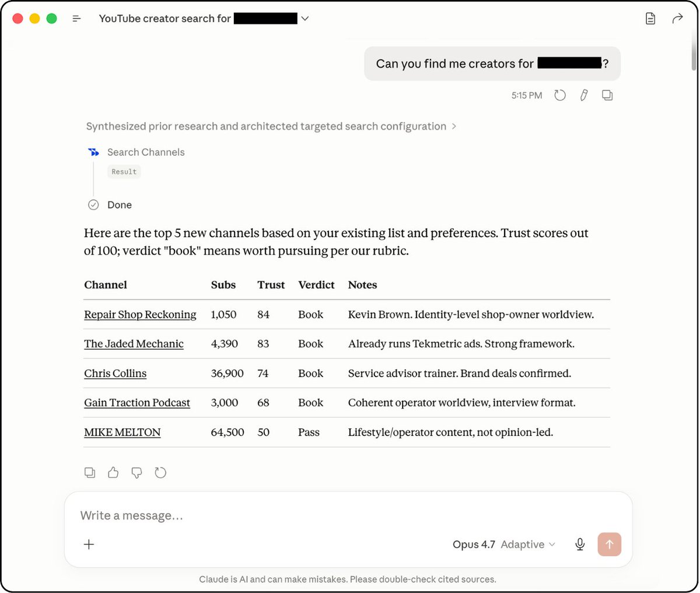Viewport: 700px width, 593px height.
Task: Give thumbs up to the response
Action: tap(113, 473)
